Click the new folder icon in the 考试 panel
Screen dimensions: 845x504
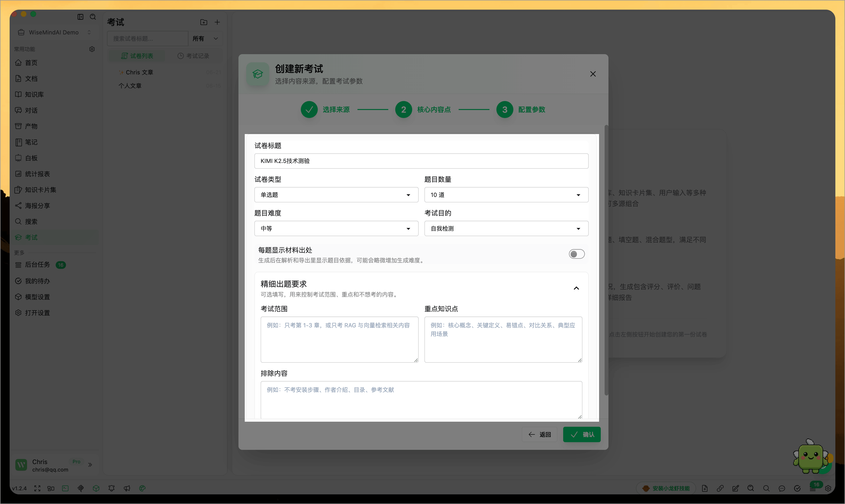(x=204, y=22)
